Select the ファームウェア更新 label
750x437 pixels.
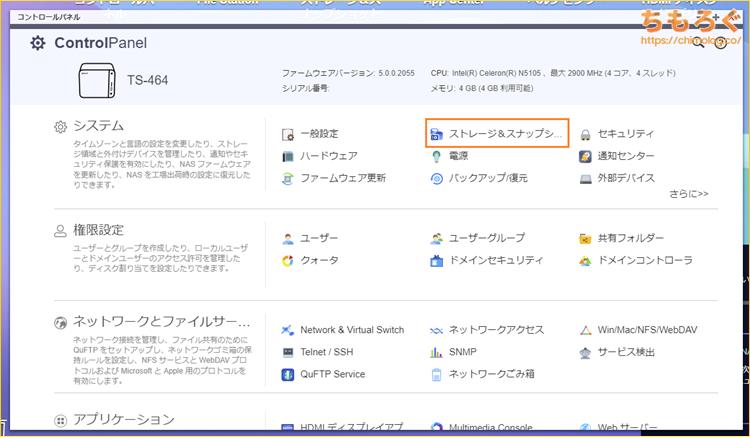click(x=343, y=178)
